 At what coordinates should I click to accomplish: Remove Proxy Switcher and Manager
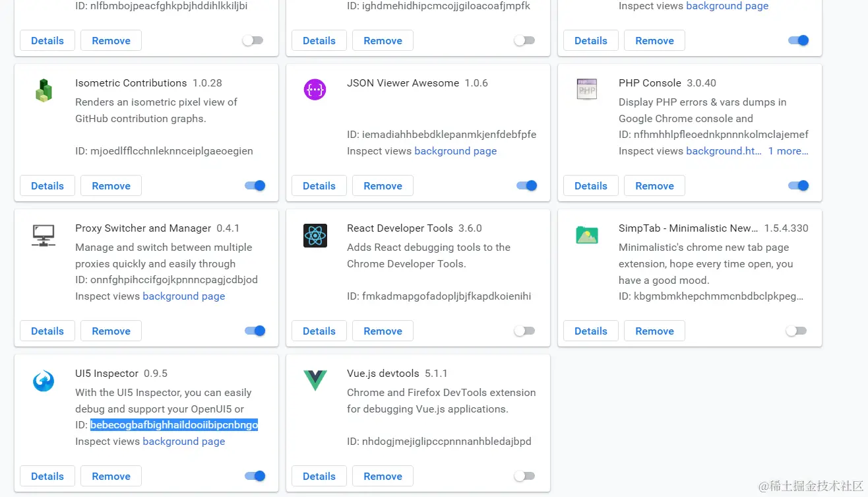[111, 331]
